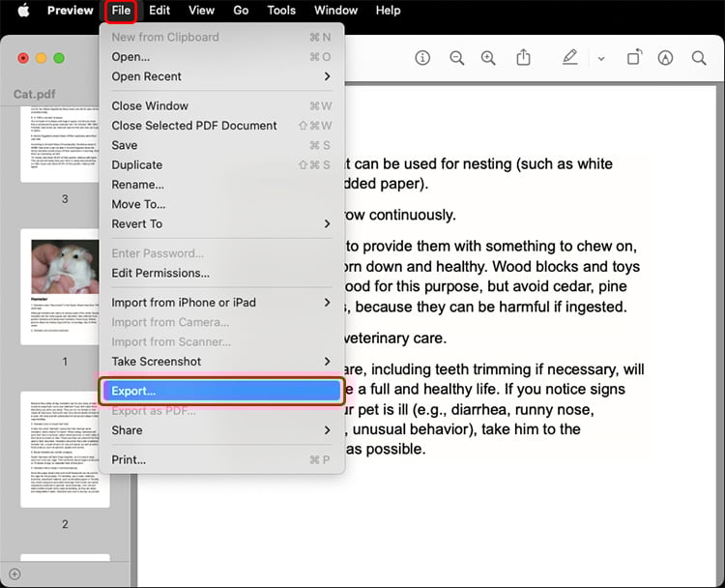725x588 pixels.
Task: Select the Highlight pen tool
Action: point(569,57)
